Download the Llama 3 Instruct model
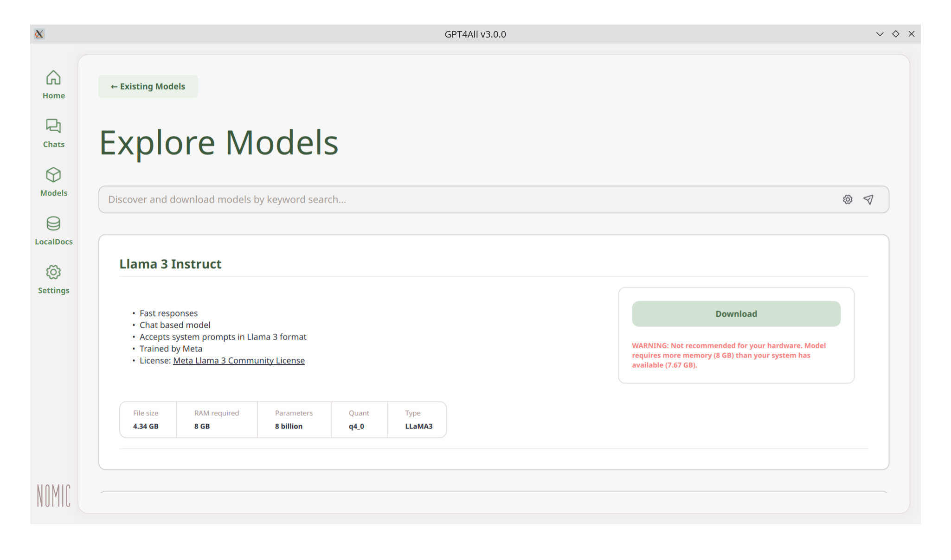 (x=736, y=314)
